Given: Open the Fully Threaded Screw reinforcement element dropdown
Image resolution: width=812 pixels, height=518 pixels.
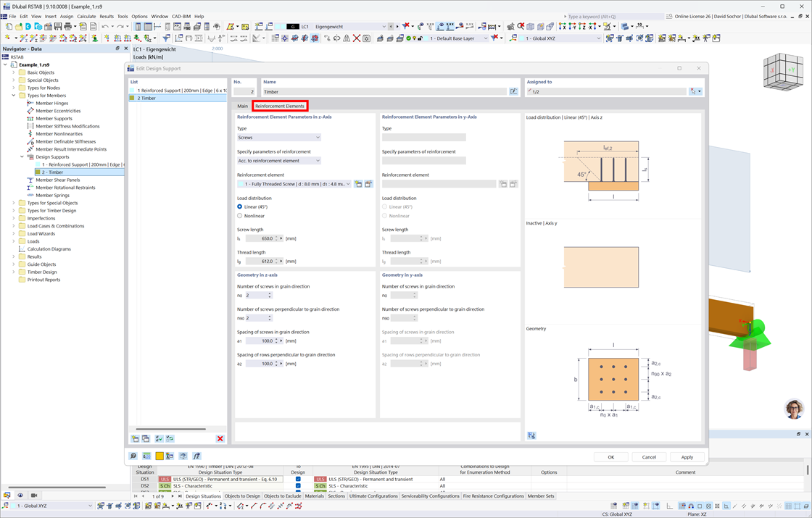Looking at the screenshot, I should click(x=294, y=184).
